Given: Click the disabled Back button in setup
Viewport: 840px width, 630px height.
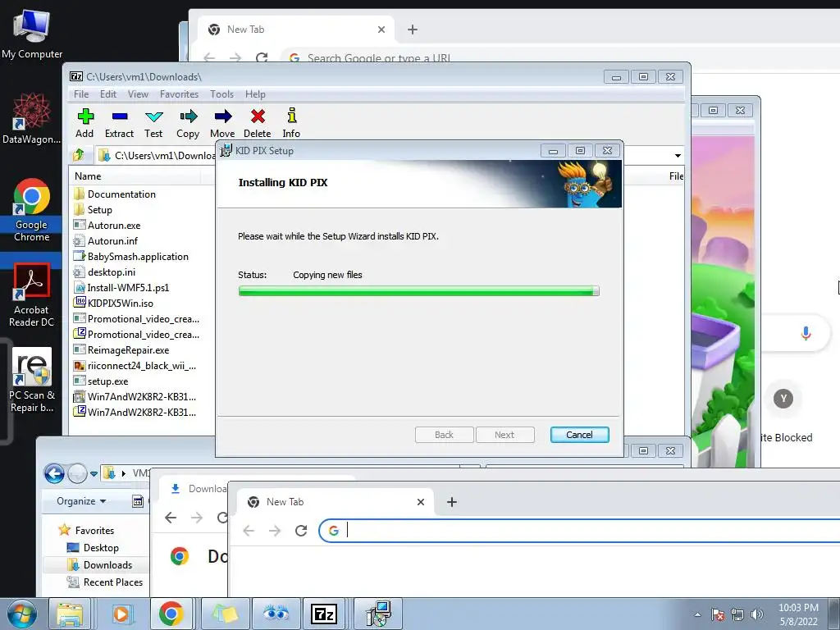Looking at the screenshot, I should coord(444,435).
